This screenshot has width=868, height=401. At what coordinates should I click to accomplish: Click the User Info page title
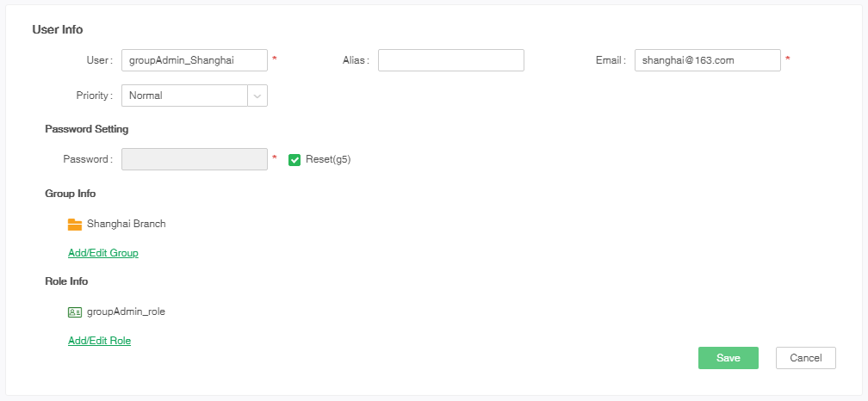pos(58,29)
